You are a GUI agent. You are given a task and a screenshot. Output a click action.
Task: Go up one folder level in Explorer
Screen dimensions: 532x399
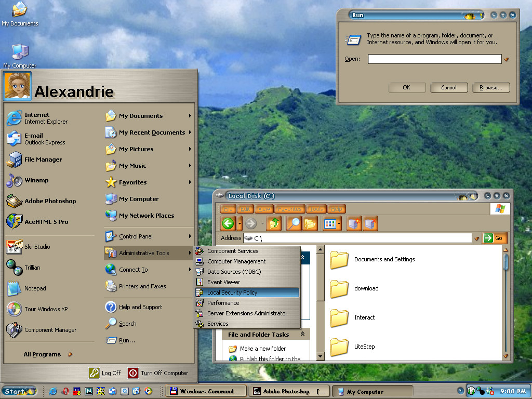tap(274, 223)
